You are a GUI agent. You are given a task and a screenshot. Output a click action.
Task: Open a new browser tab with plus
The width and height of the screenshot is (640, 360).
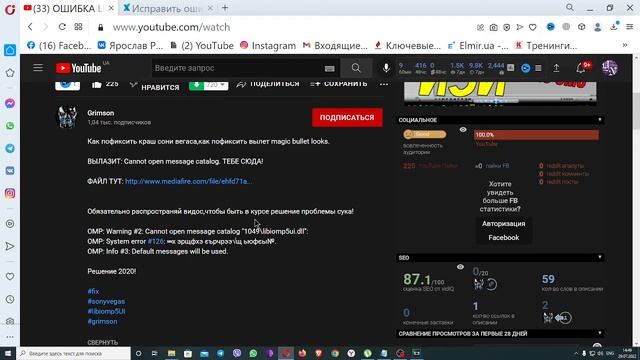225,8
